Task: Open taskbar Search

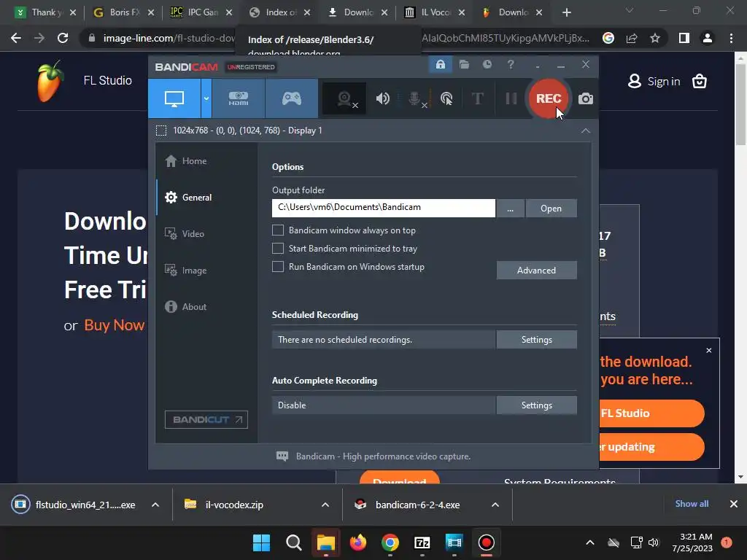Action: pos(293,542)
